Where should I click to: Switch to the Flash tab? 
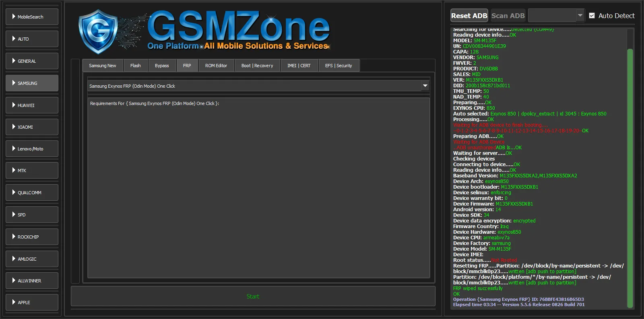[x=136, y=66]
